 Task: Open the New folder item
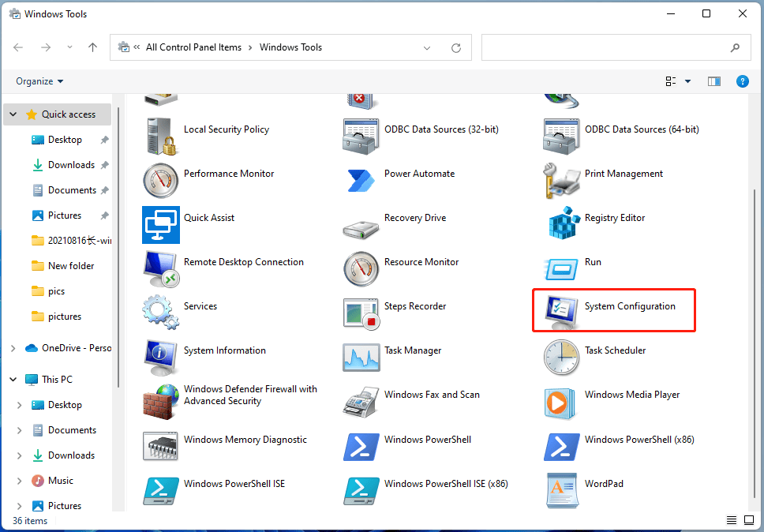tap(71, 266)
